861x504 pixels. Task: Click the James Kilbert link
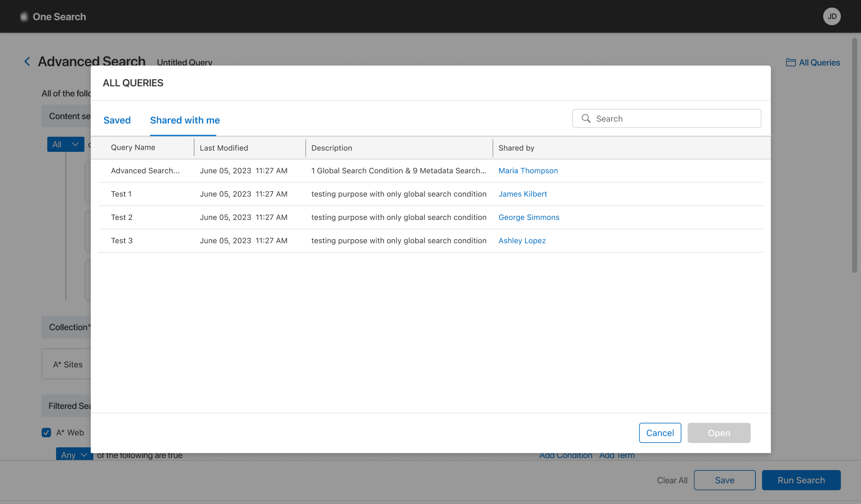pyautogui.click(x=522, y=194)
